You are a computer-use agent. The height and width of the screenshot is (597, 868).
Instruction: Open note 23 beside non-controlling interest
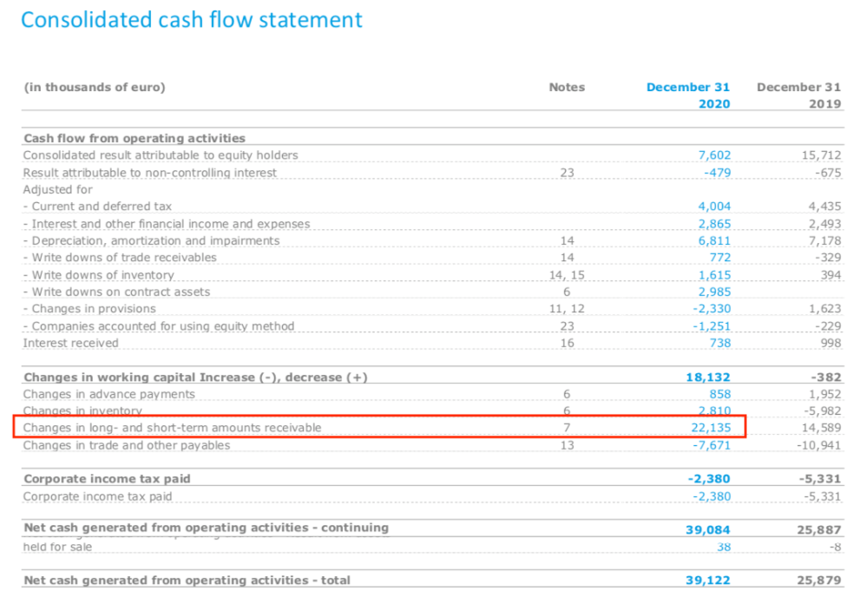(567, 173)
